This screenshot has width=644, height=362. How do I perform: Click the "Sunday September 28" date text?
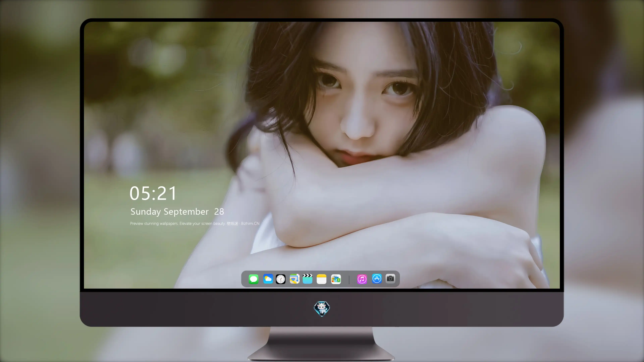pos(177,212)
